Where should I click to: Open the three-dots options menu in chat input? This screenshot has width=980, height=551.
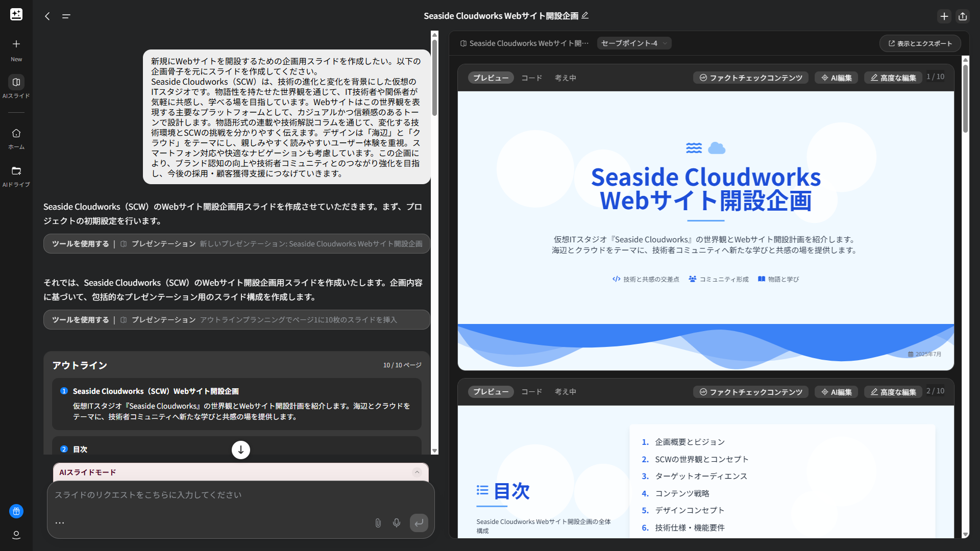point(60,523)
